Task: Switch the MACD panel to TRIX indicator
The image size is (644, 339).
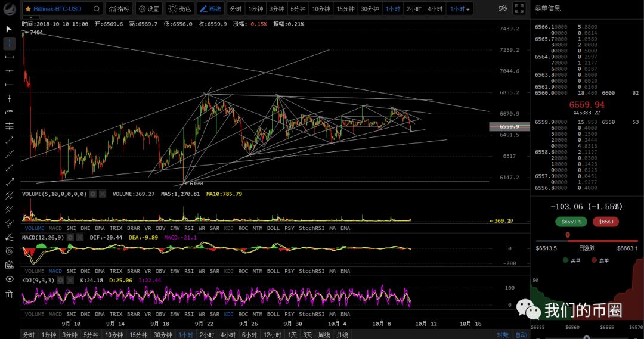Action: pos(116,271)
